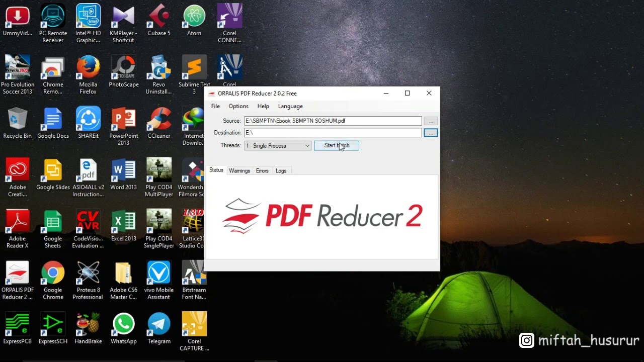
Task: Maximize the PDF Reducer window
Action: coord(408,93)
